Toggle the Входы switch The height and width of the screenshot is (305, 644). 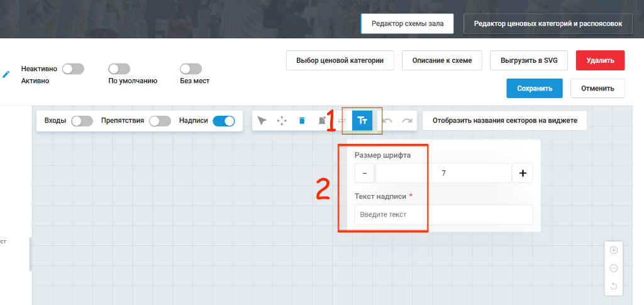tap(82, 121)
